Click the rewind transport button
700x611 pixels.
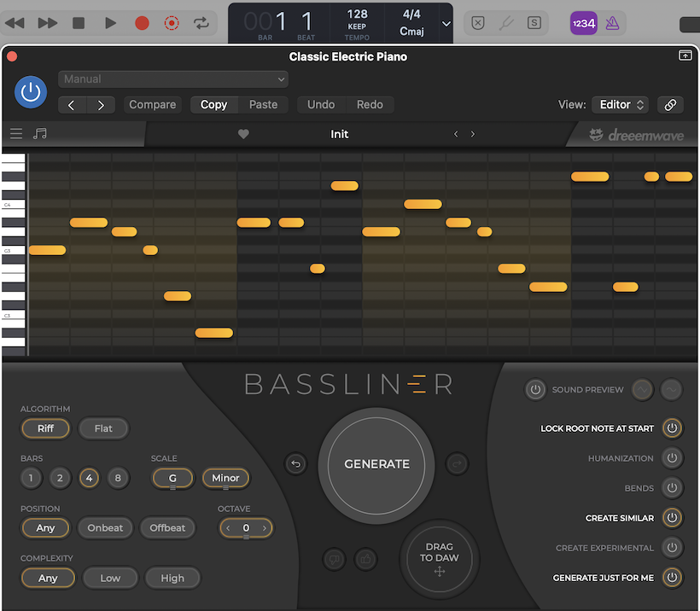pyautogui.click(x=15, y=23)
